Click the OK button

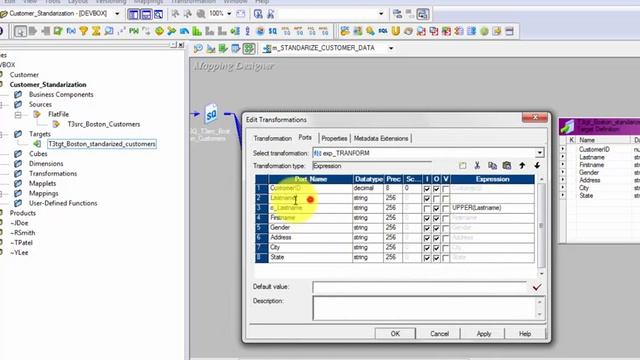(x=395, y=334)
